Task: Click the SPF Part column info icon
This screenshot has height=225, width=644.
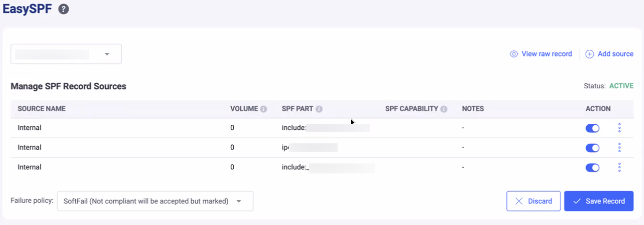Action: point(319,109)
